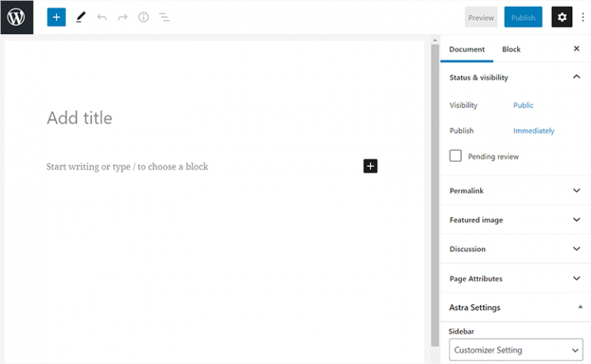Select the pencil edit tool

click(81, 18)
